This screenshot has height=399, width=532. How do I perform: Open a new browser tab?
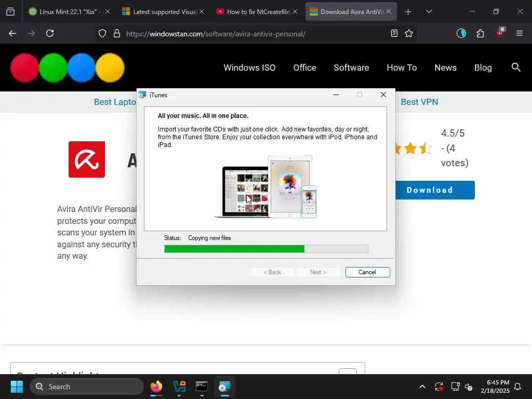[408, 12]
